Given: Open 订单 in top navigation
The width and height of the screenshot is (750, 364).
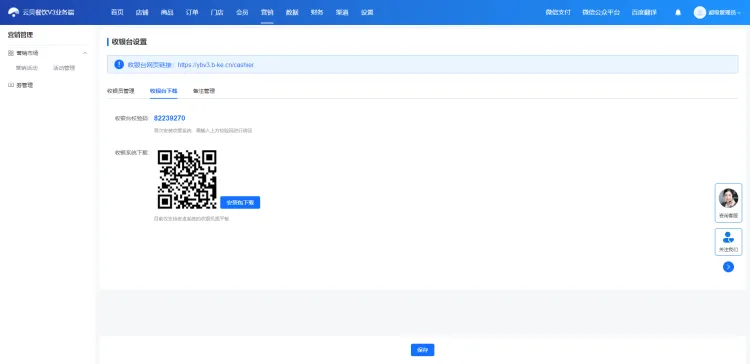Looking at the screenshot, I should (x=192, y=12).
